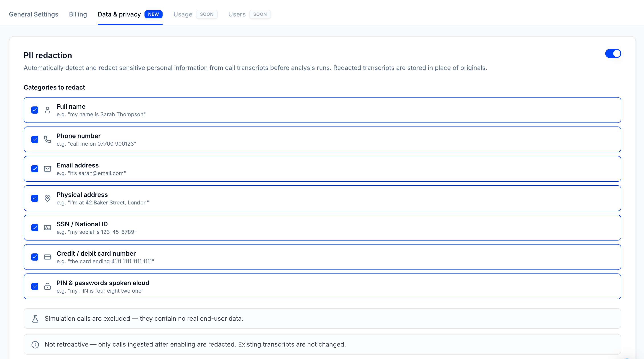Uncheck the Physical address checkbox
644x359 pixels.
[x=35, y=198]
